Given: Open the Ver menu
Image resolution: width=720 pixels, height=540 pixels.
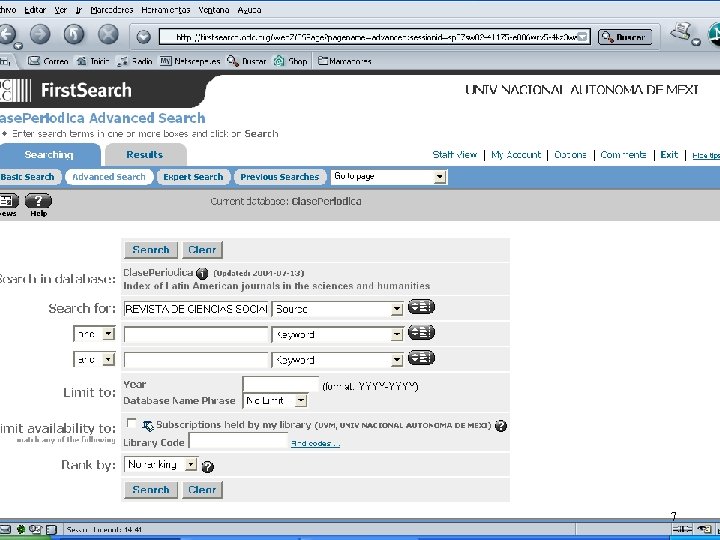Looking at the screenshot, I should point(61,10).
